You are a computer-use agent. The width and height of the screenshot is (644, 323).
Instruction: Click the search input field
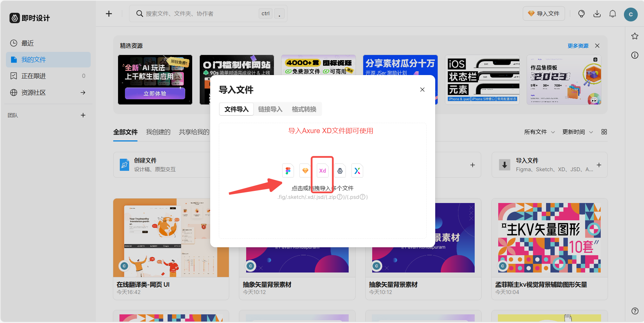point(208,13)
